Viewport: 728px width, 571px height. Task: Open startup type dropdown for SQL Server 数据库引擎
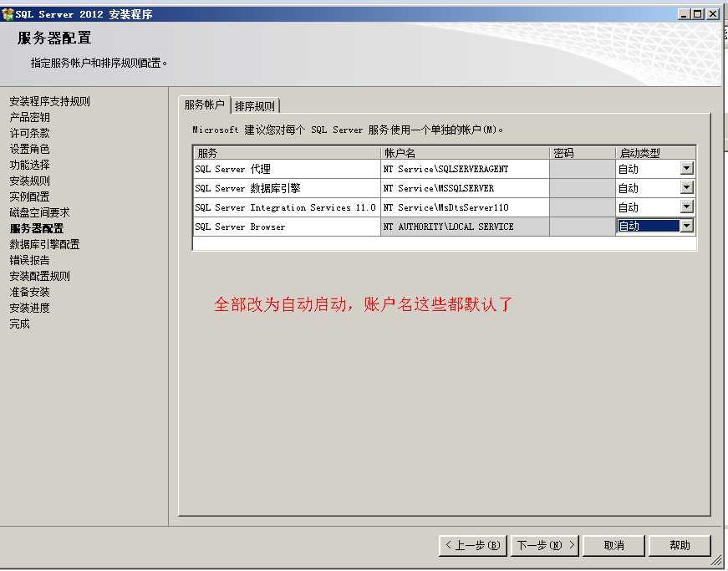tap(687, 187)
